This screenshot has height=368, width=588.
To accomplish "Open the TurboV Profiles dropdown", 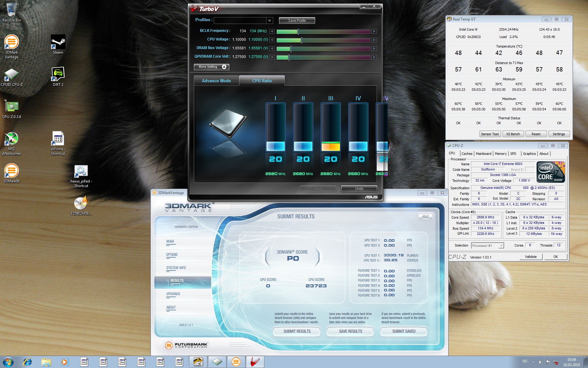I will pyautogui.click(x=269, y=21).
